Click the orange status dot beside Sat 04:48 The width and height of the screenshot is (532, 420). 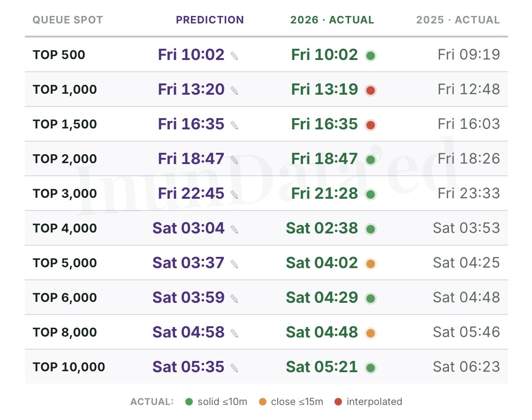click(371, 333)
